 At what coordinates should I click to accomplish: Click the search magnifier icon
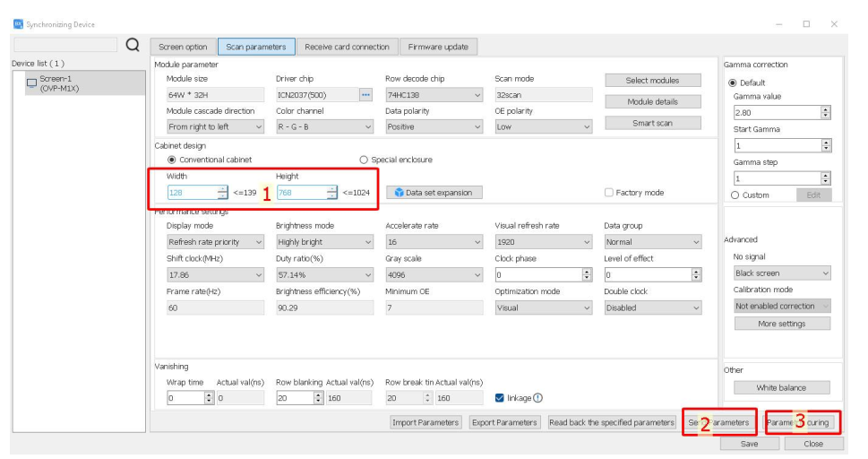pos(133,46)
